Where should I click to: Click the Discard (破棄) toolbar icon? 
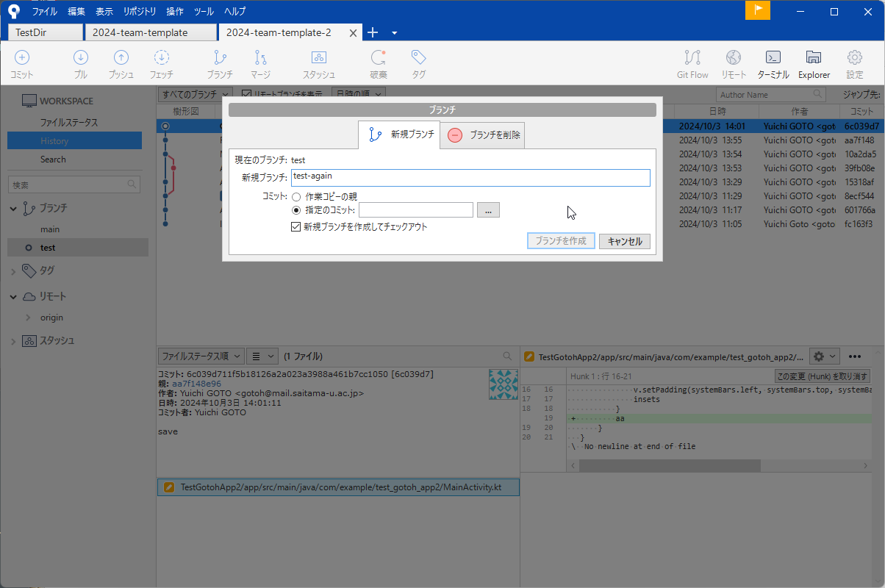379,57
